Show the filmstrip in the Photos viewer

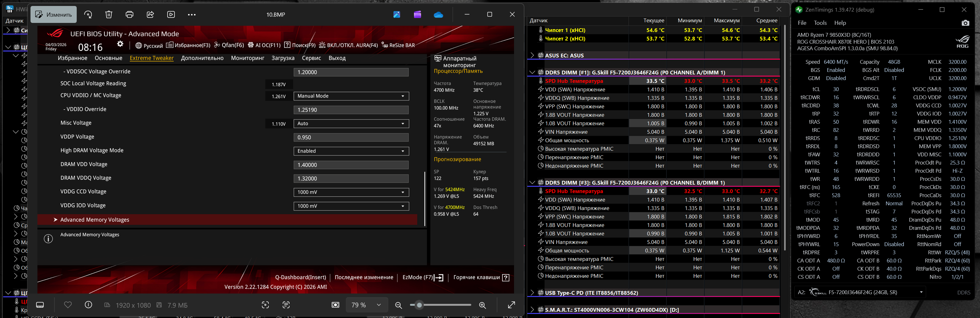tap(40, 305)
